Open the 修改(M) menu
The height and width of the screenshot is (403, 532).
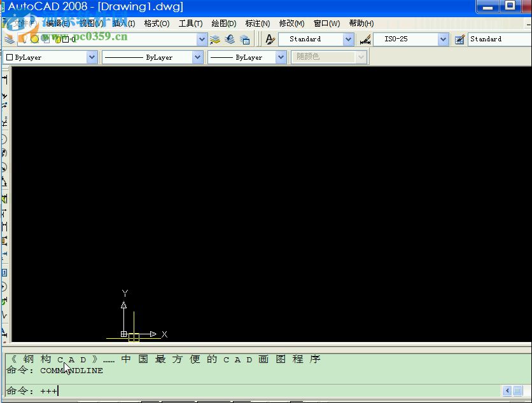click(x=291, y=24)
